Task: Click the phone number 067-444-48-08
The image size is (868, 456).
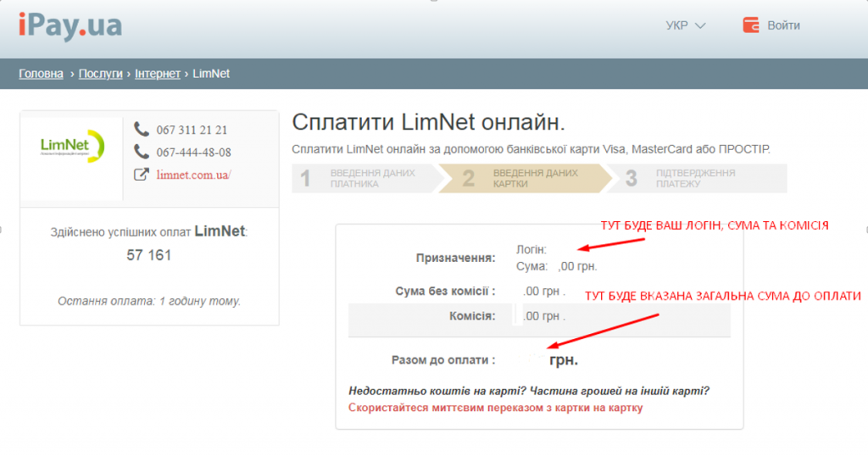Action: tap(194, 153)
